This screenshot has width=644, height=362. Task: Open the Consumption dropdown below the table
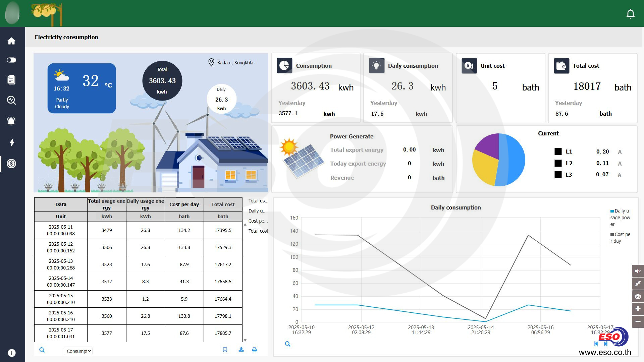[x=78, y=351]
